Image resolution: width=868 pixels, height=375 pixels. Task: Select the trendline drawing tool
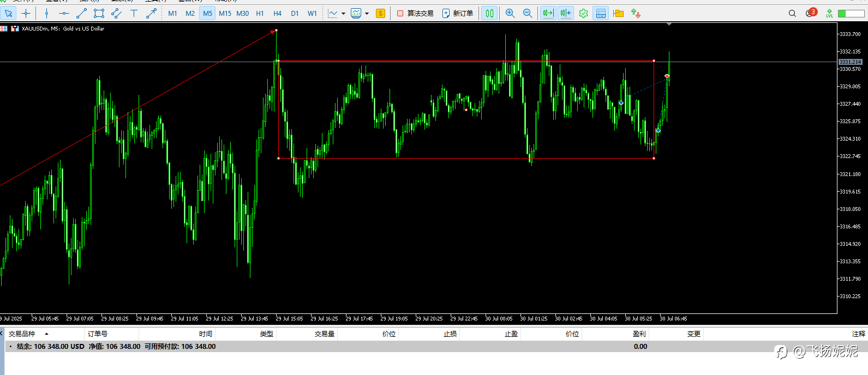pos(81,13)
